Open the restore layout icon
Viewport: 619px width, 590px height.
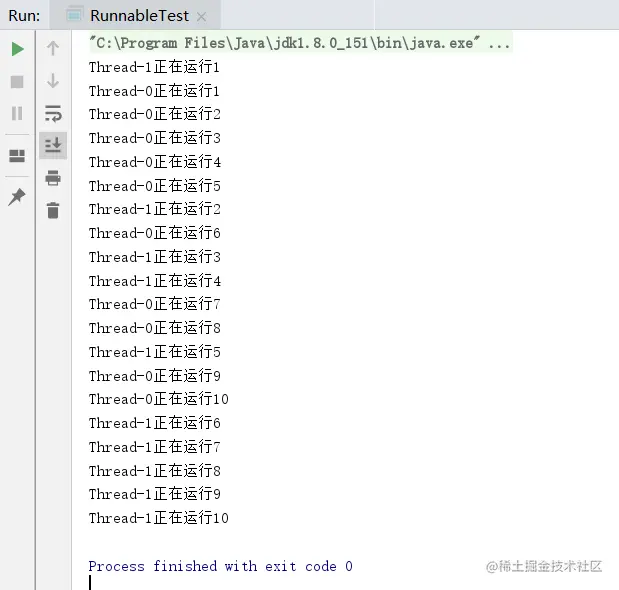click(17, 156)
